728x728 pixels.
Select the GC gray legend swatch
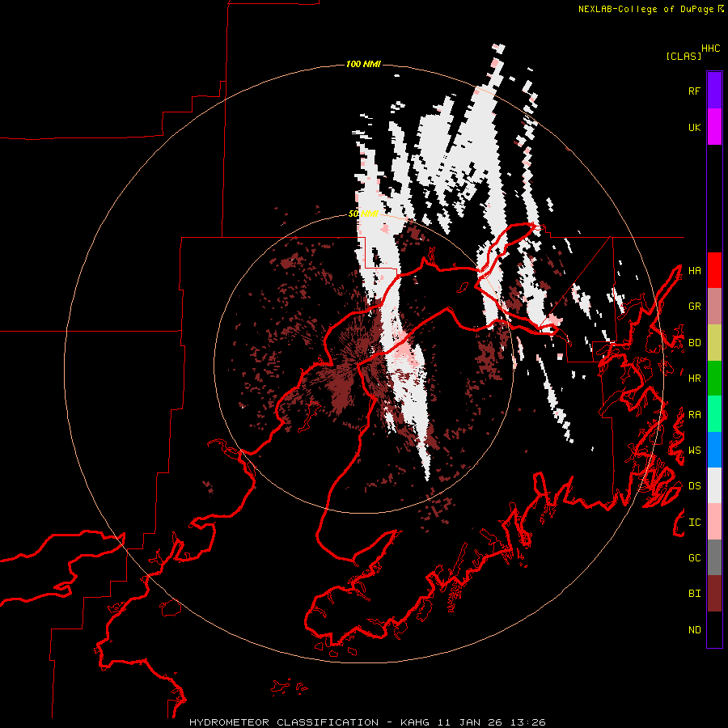click(714, 557)
